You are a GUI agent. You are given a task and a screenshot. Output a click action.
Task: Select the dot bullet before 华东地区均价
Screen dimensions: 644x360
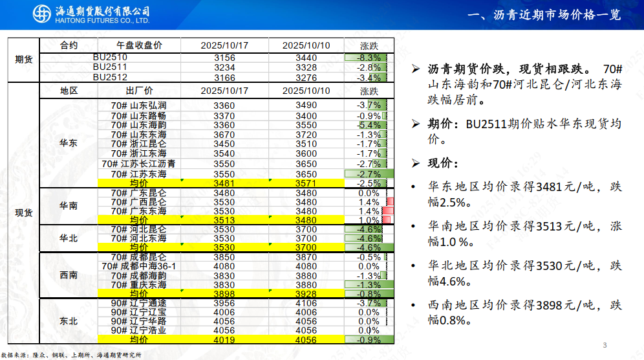point(414,188)
